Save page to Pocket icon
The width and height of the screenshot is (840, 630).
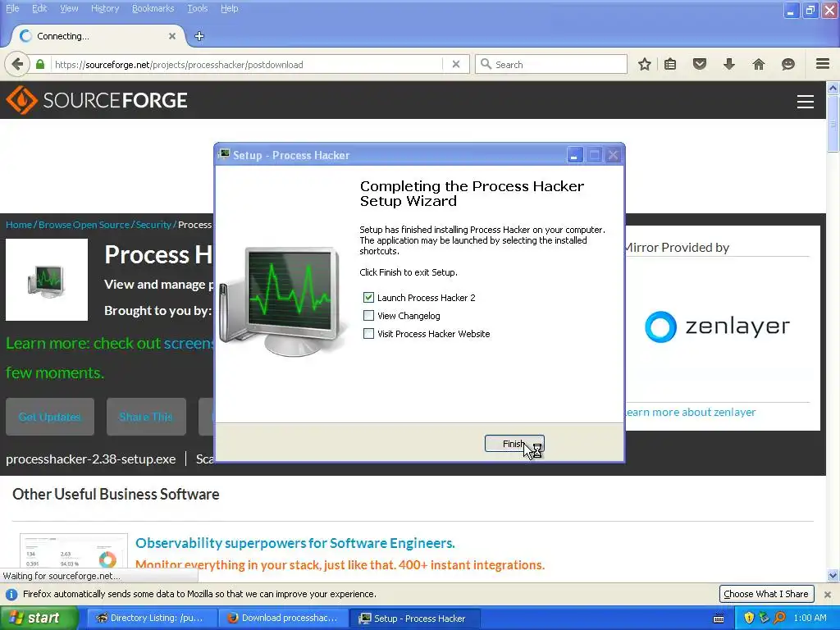(700, 64)
